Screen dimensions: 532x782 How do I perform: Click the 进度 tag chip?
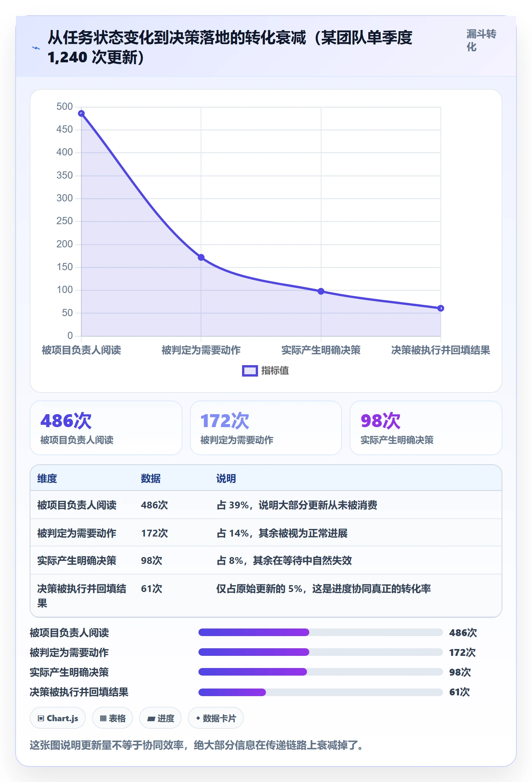click(x=160, y=718)
